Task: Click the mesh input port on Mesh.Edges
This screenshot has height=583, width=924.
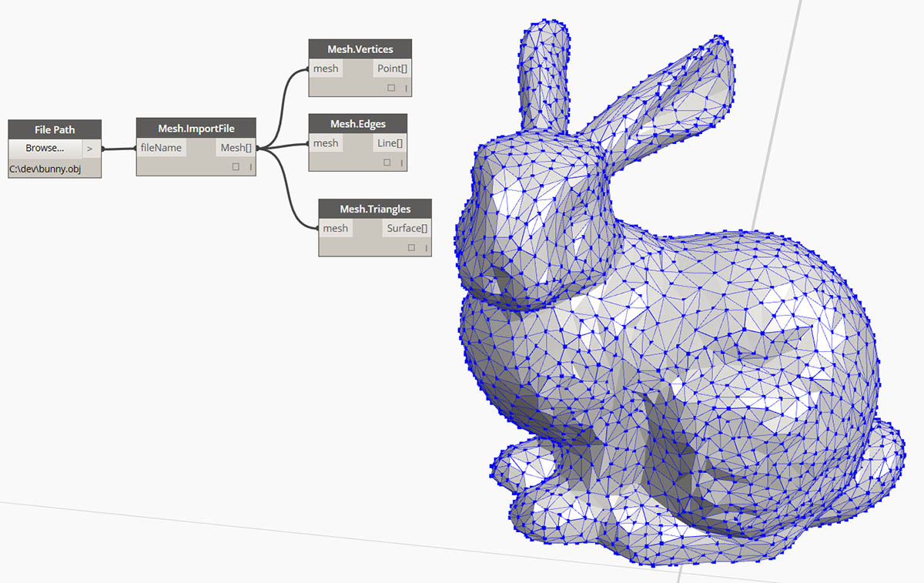Action: [x=326, y=142]
